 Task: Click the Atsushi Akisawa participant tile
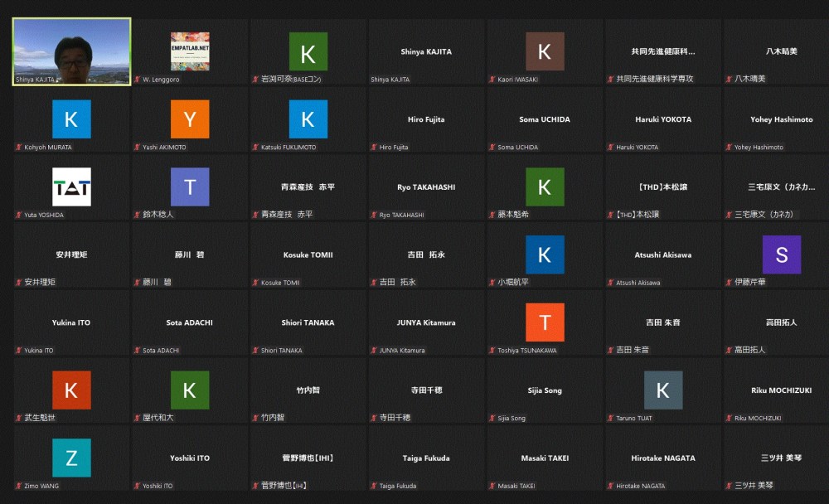point(663,255)
